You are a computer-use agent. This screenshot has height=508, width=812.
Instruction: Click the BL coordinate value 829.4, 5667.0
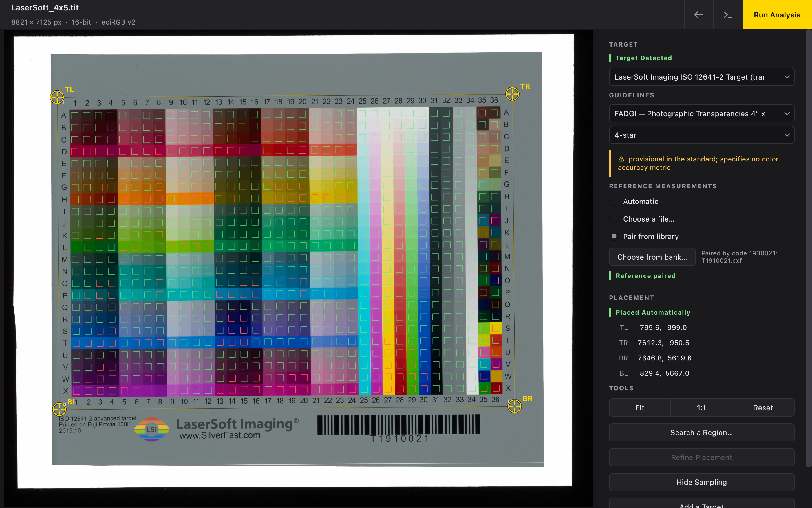point(664,373)
